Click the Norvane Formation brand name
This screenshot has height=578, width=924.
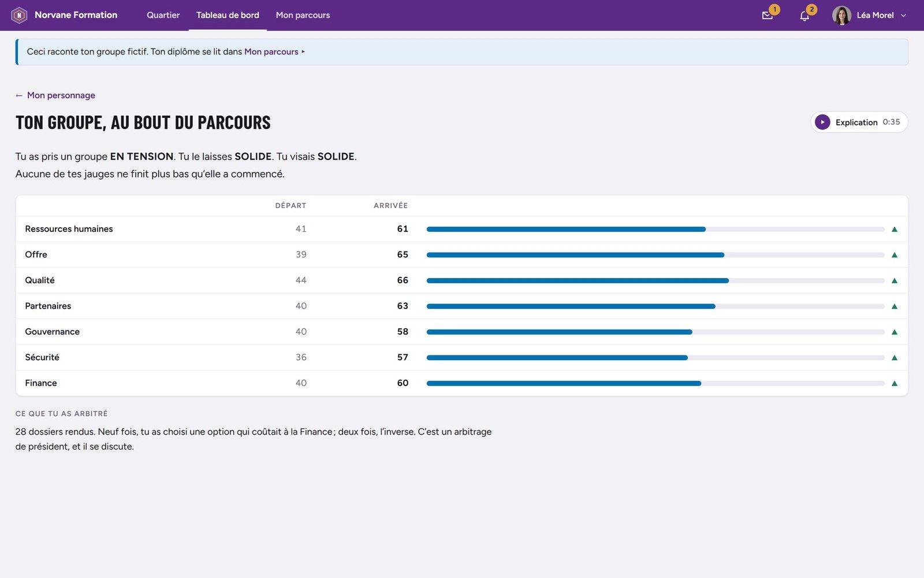pyautogui.click(x=76, y=15)
